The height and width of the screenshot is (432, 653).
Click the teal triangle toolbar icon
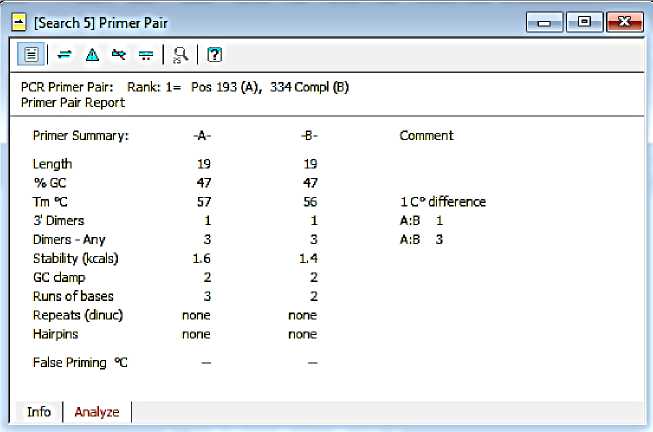92,53
